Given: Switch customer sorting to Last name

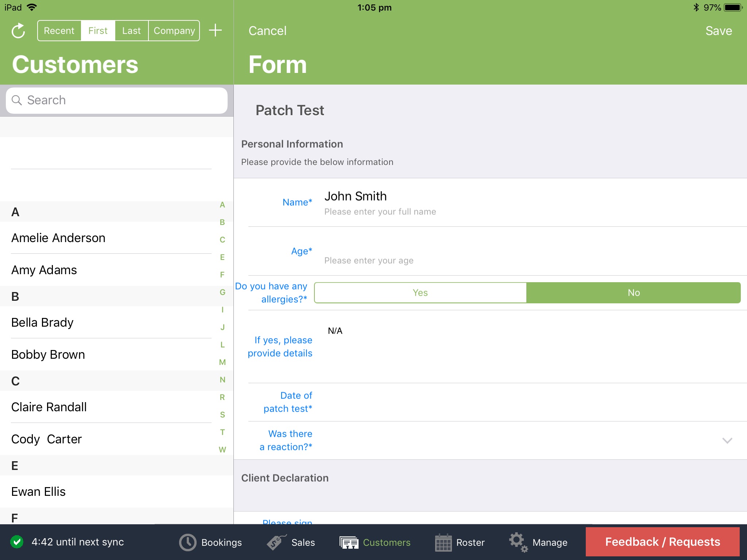Looking at the screenshot, I should point(131,31).
